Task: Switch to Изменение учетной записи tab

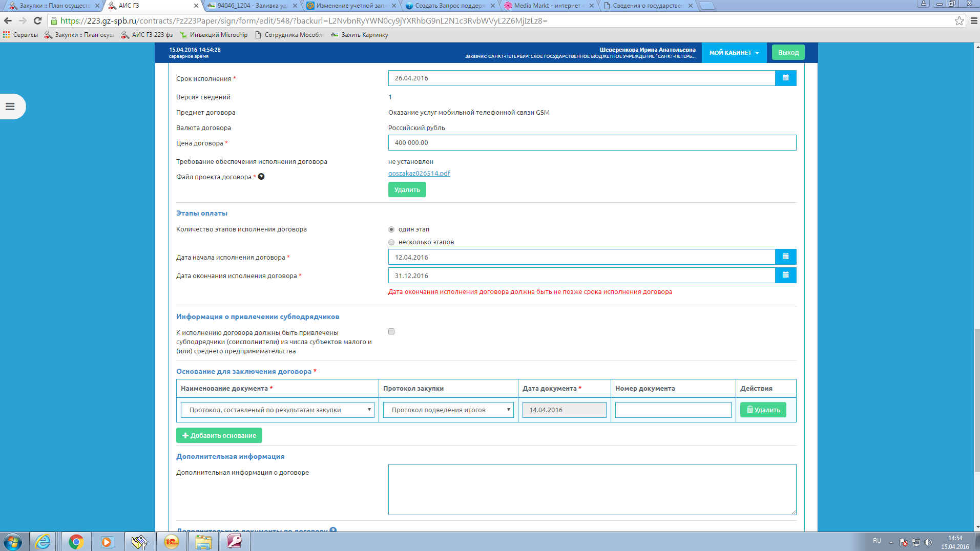Action: point(351,6)
